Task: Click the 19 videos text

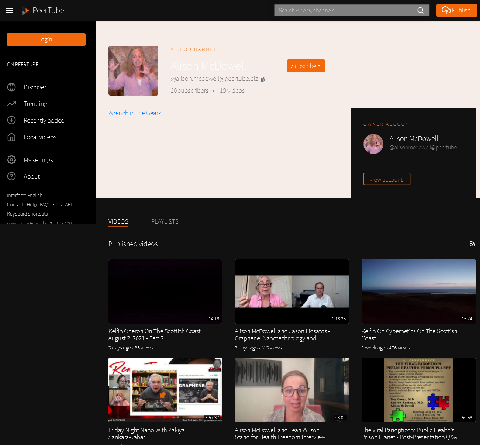Action: pyautogui.click(x=232, y=90)
